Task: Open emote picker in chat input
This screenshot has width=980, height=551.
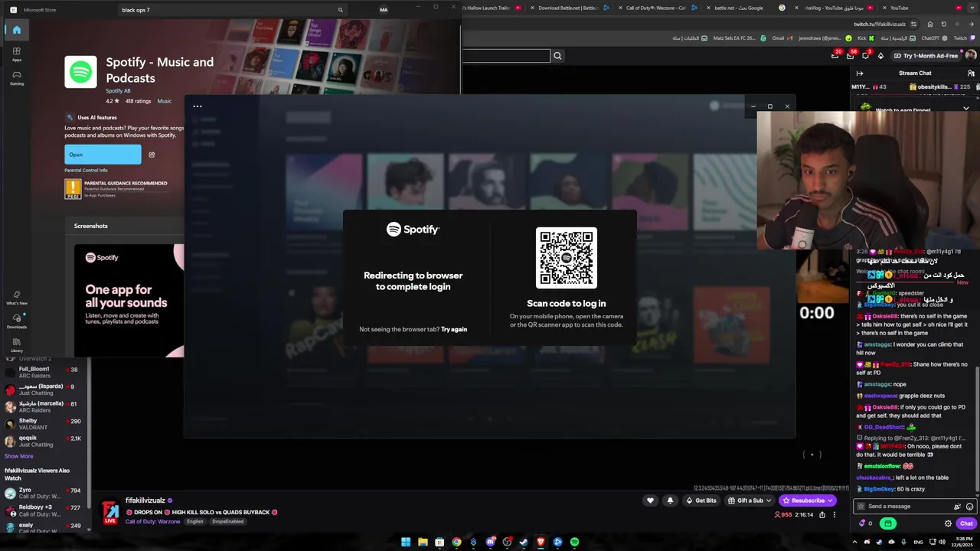Action: click(969, 507)
